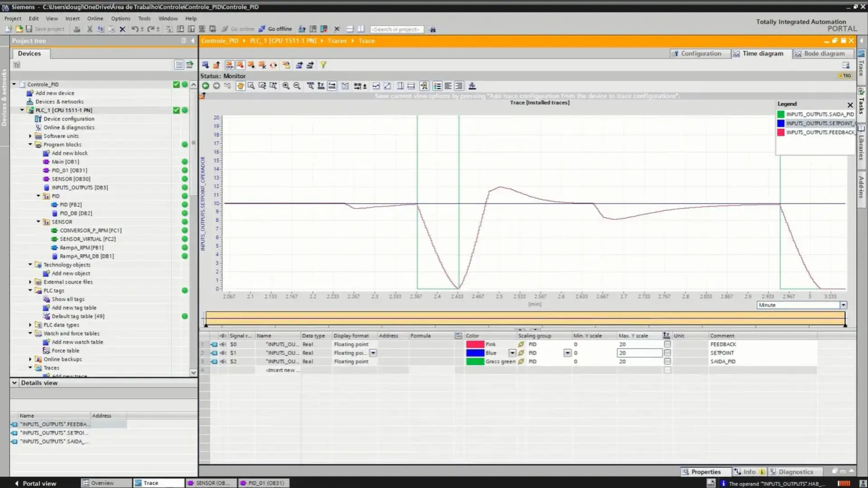Toggle the checkbox in the SAIDA_PID signal row
The height and width of the screenshot is (488, 868).
[667, 361]
